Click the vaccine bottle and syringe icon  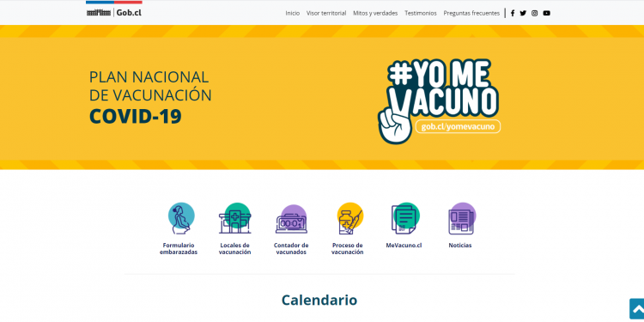coord(349,218)
